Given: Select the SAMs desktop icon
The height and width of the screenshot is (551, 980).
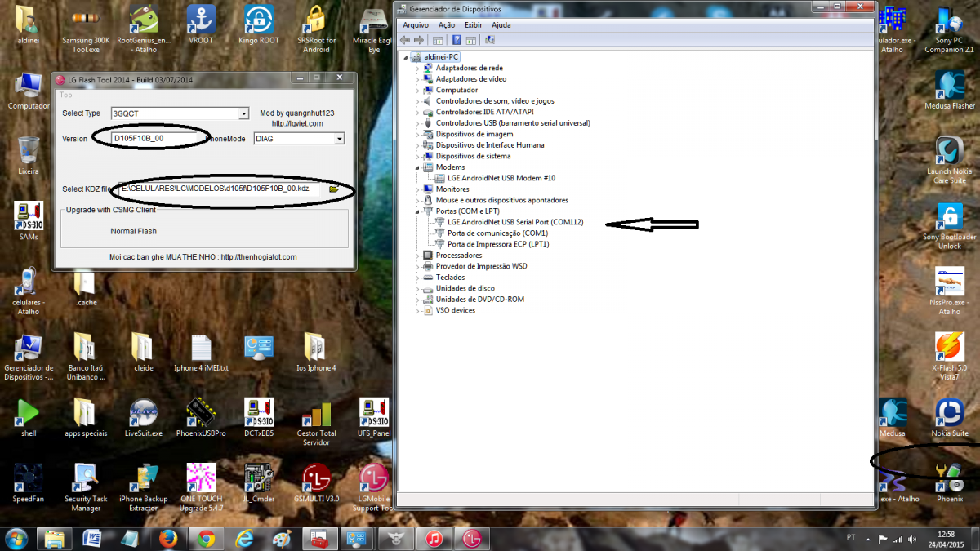Looking at the screenshot, I should (29, 222).
